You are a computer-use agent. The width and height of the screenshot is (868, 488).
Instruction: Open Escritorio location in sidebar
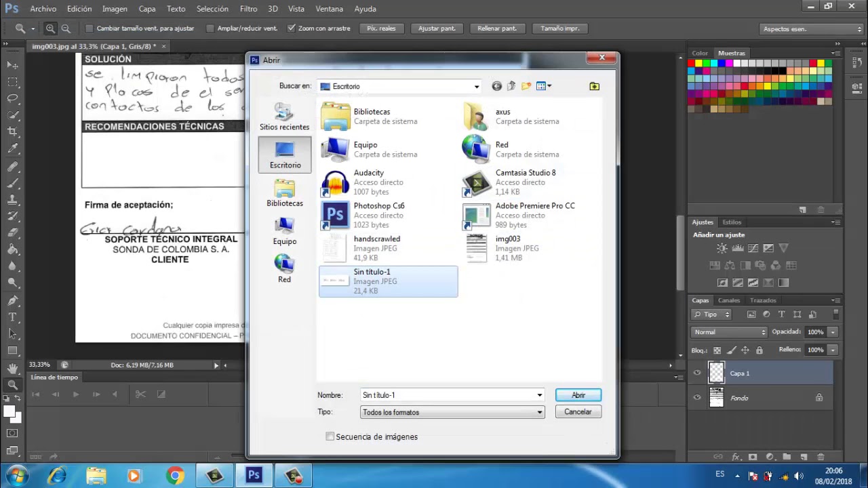[285, 155]
